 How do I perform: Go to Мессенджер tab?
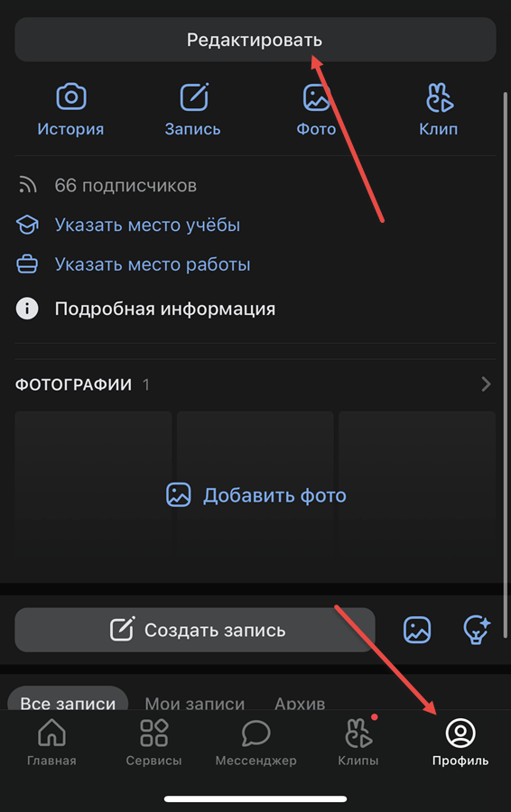[256, 743]
